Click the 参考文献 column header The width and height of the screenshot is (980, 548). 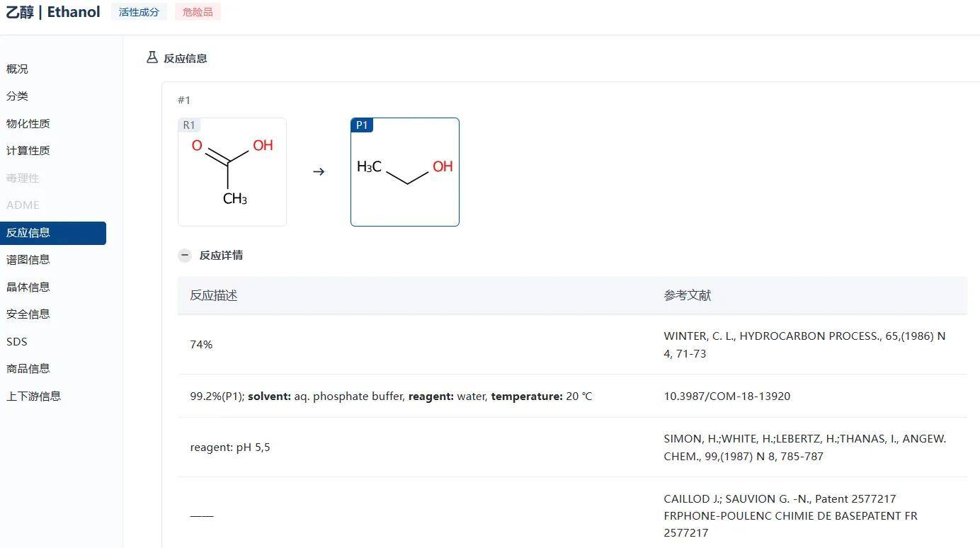pyautogui.click(x=687, y=295)
